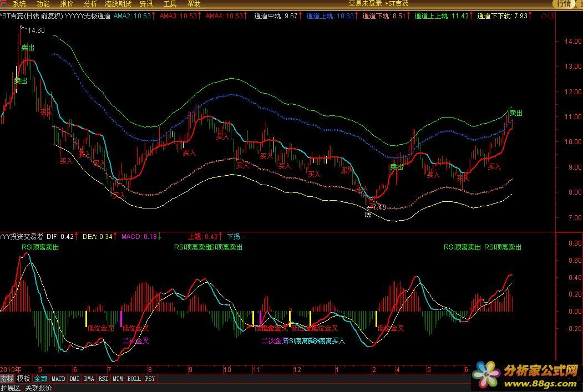Click the 7.48 lowest price marker
The image size is (583, 392).
pyautogui.click(x=379, y=207)
